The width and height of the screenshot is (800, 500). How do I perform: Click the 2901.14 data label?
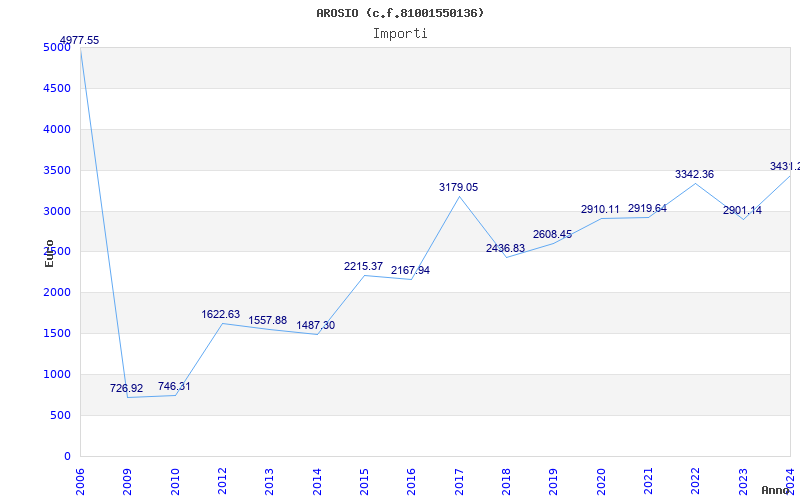741,211
